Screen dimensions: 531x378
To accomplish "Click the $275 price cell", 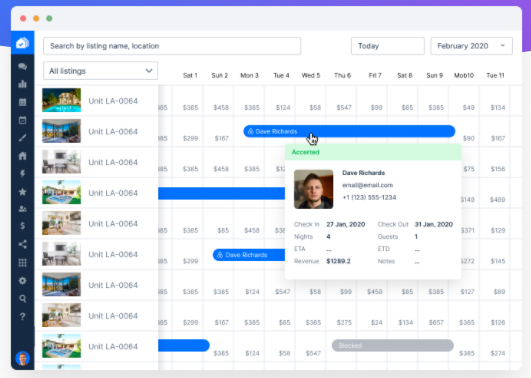I will (344, 322).
